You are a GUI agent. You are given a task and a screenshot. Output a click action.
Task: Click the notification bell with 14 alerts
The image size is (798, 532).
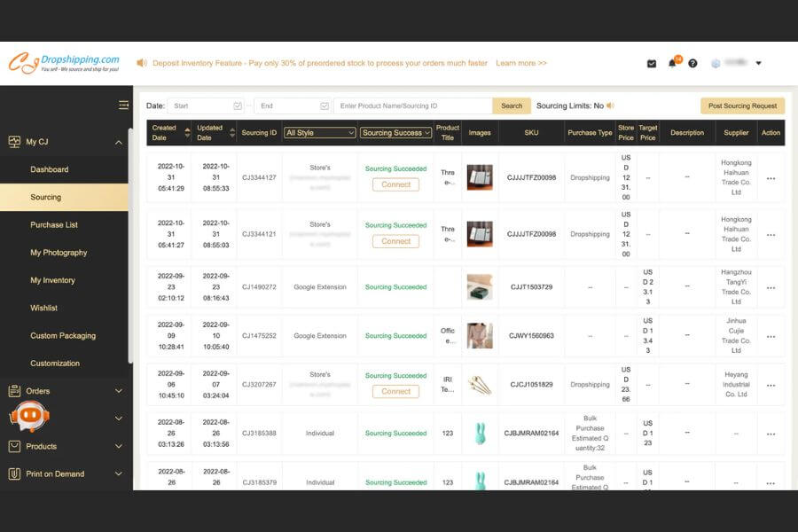[675, 62]
